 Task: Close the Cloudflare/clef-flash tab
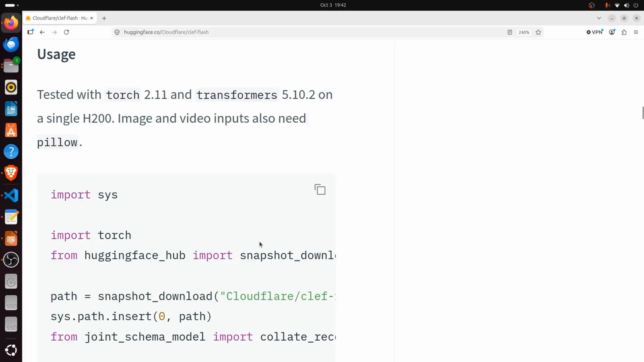pos(91,18)
